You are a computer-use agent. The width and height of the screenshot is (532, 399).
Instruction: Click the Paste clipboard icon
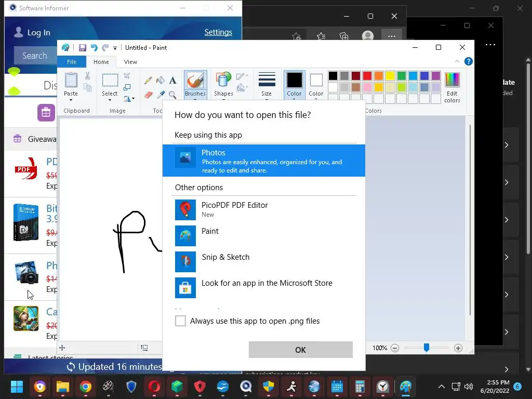pos(71,81)
